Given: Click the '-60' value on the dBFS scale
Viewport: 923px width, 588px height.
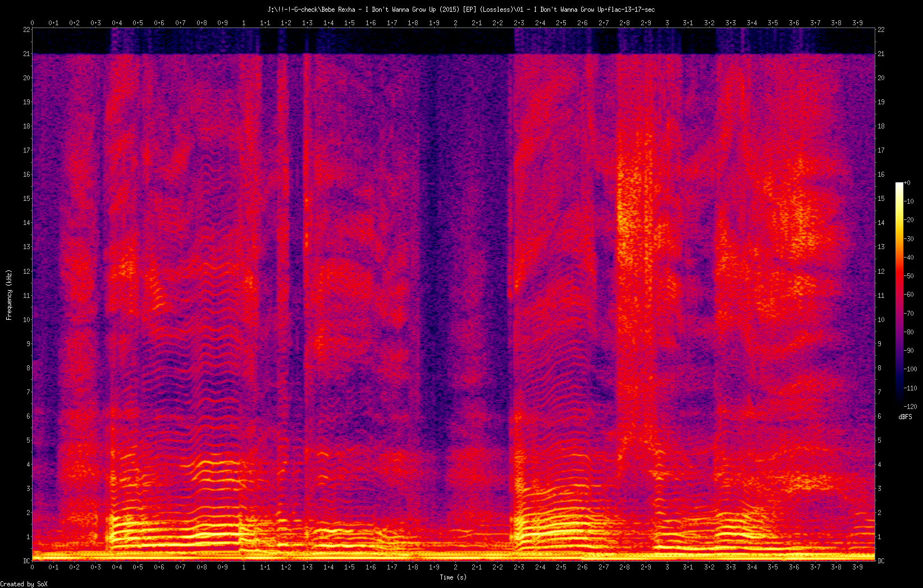Looking at the screenshot, I should (910, 295).
